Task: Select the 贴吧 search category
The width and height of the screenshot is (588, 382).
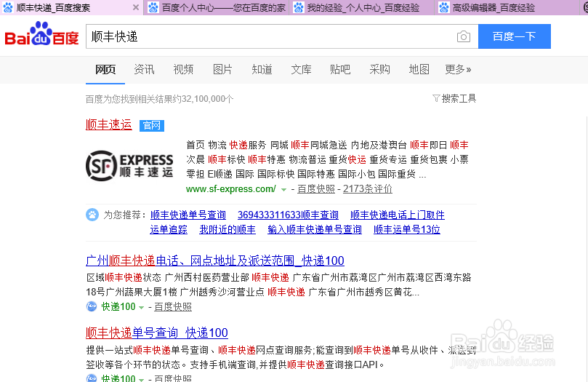Action: point(340,69)
